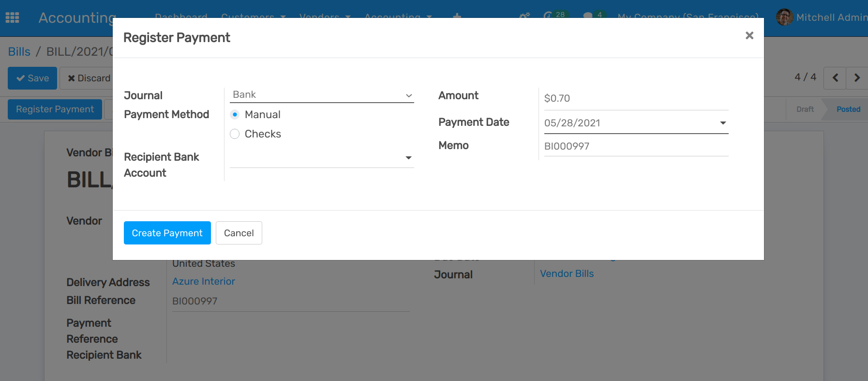Screen dimensions: 868x381
Task: Open the Journal dropdown showing Bank
Action: (x=322, y=95)
